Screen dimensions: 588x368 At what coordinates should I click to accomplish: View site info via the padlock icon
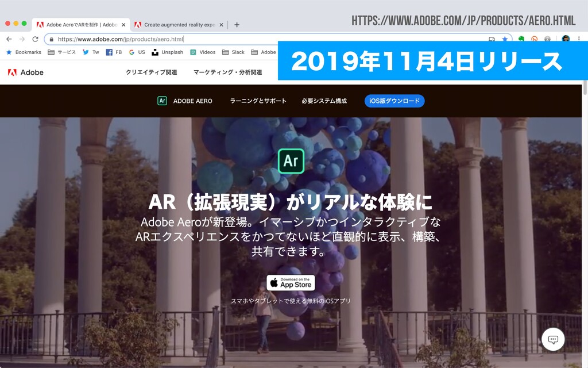[x=51, y=39]
